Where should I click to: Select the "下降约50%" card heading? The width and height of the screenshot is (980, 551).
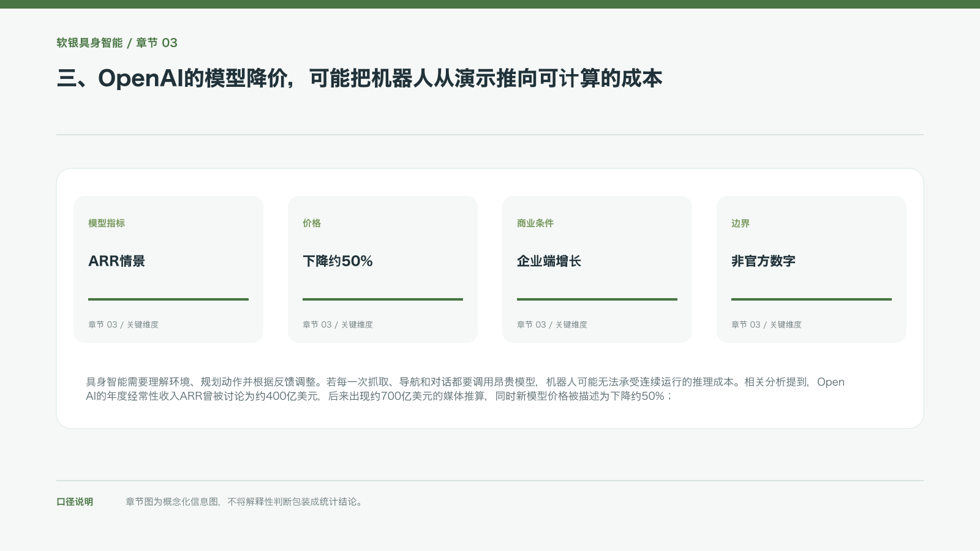coord(337,261)
